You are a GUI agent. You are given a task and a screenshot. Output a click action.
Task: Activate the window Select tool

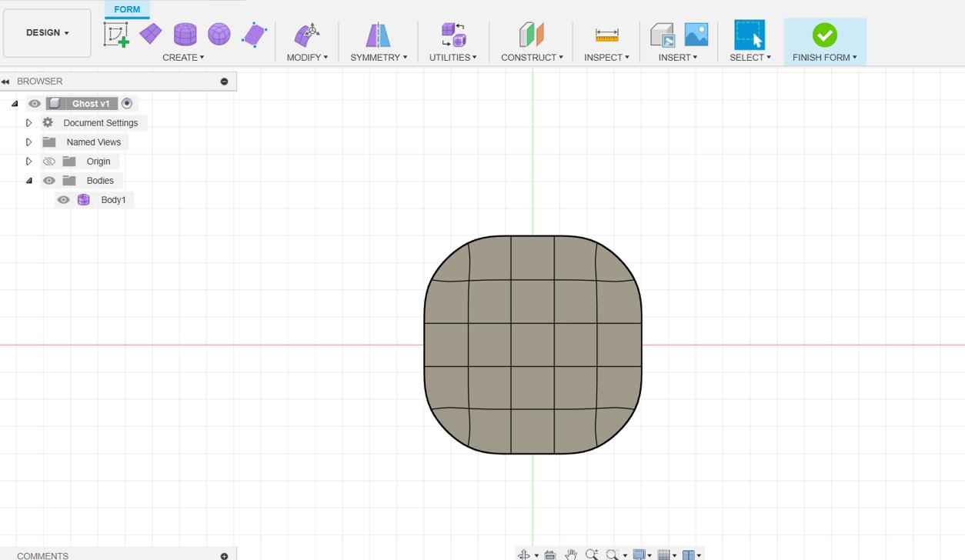click(750, 35)
